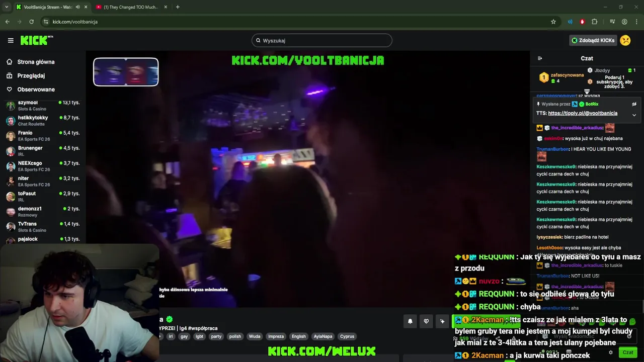Click the BotRix username in pinned message

(x=592, y=104)
